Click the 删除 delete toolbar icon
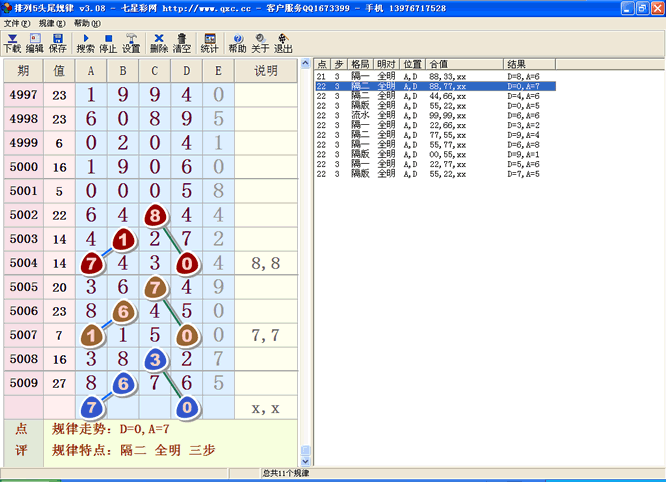 tap(159, 43)
